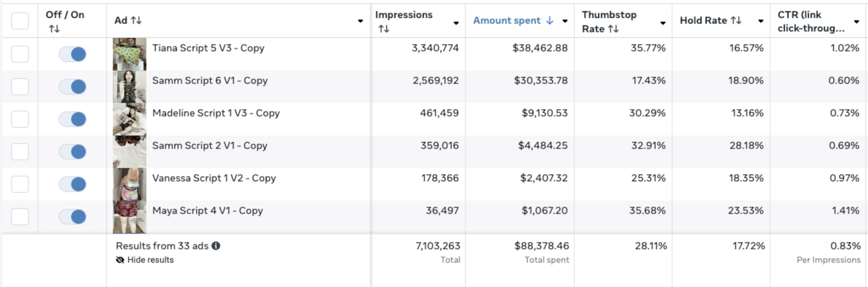The height and width of the screenshot is (287, 868).
Task: Click the Vanessa Script 1 V2 - Copy name
Action: point(214,178)
